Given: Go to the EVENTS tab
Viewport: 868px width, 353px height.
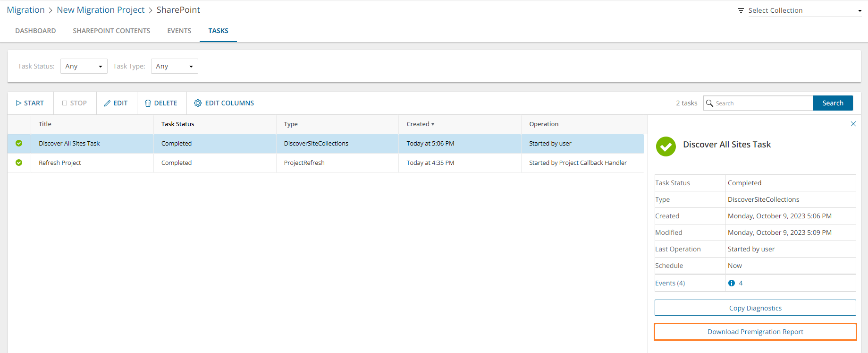Looking at the screenshot, I should coord(179,31).
